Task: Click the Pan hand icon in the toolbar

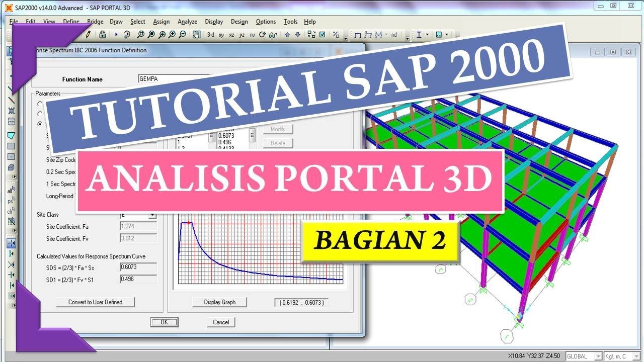Action: (x=197, y=35)
